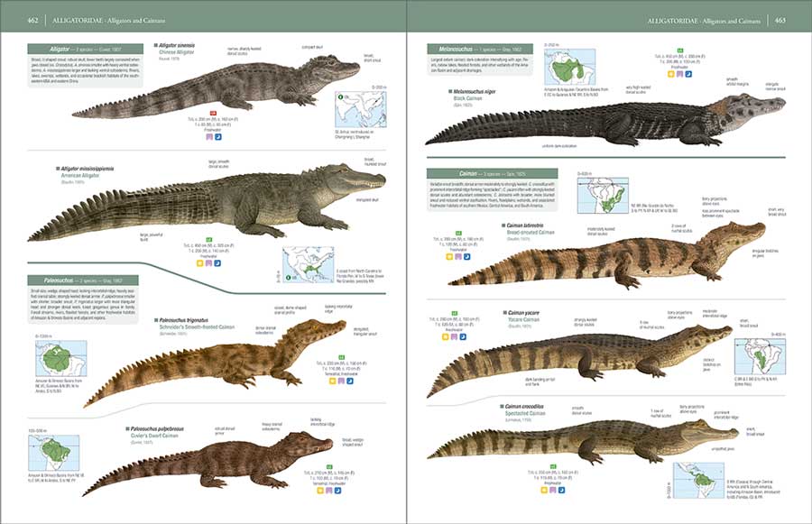Click the 'Spectacled Caiman' common name
Viewport: 812px width, 524px height.
524,414
